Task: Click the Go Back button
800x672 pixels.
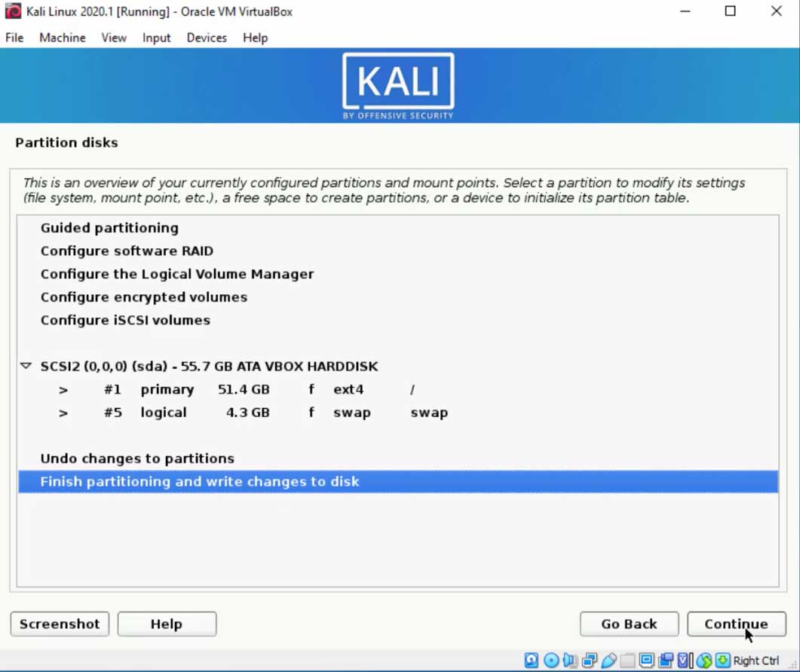Action: click(x=629, y=624)
